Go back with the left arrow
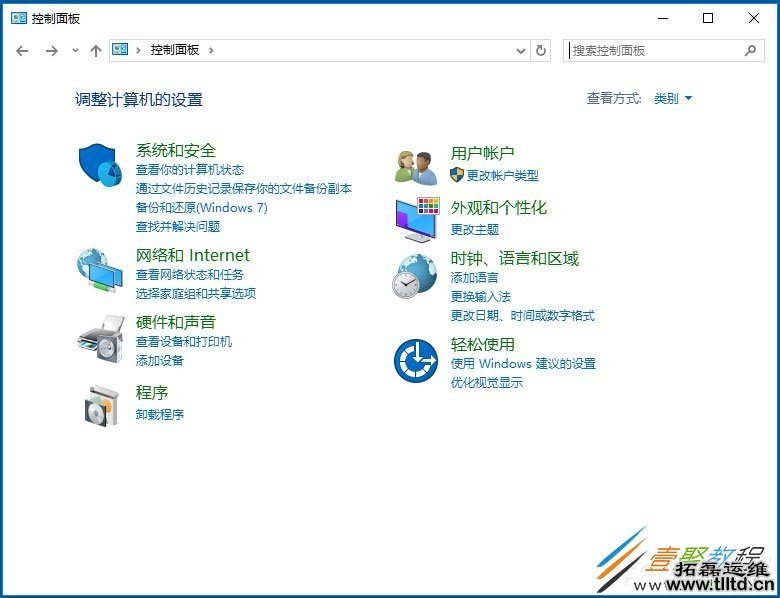Screen dimensions: 780x598 click(x=22, y=51)
